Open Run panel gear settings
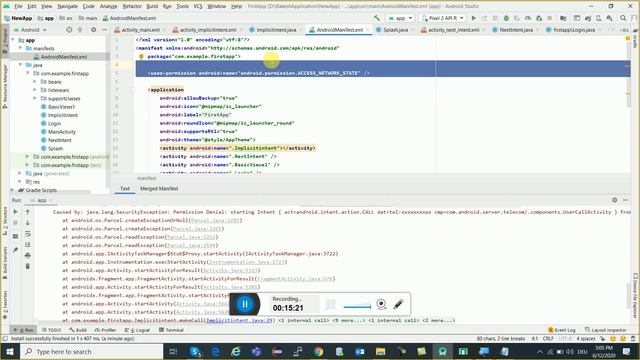 pos(615,200)
